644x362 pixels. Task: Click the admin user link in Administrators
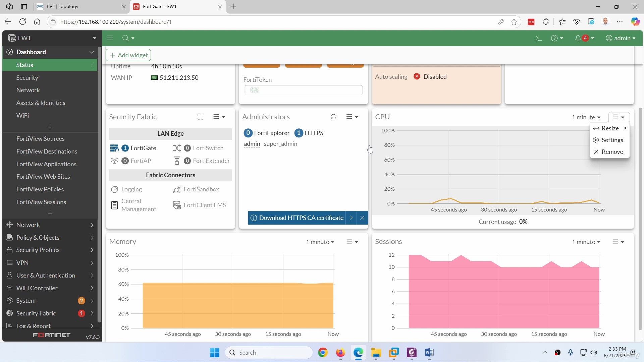(x=252, y=144)
